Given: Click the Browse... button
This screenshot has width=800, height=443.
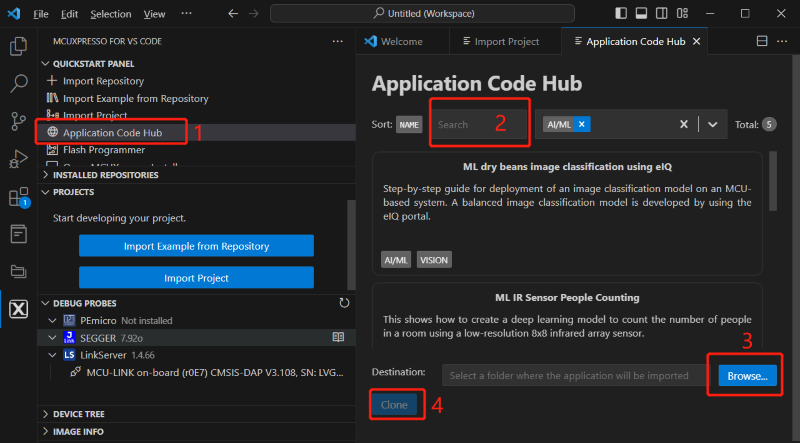Looking at the screenshot, I should (746, 376).
